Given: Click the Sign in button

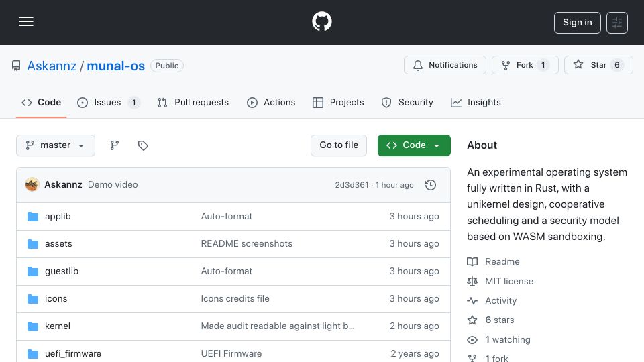Looking at the screenshot, I should [577, 23].
